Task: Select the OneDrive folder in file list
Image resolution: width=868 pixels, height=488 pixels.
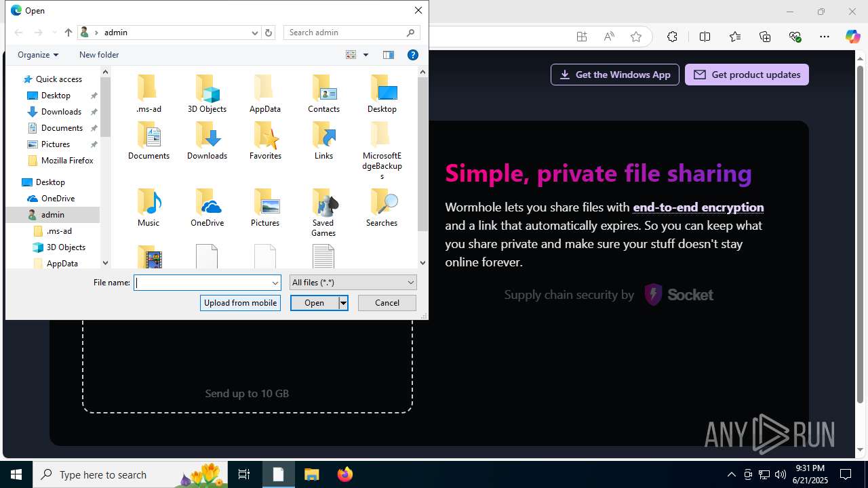Action: coord(207,207)
